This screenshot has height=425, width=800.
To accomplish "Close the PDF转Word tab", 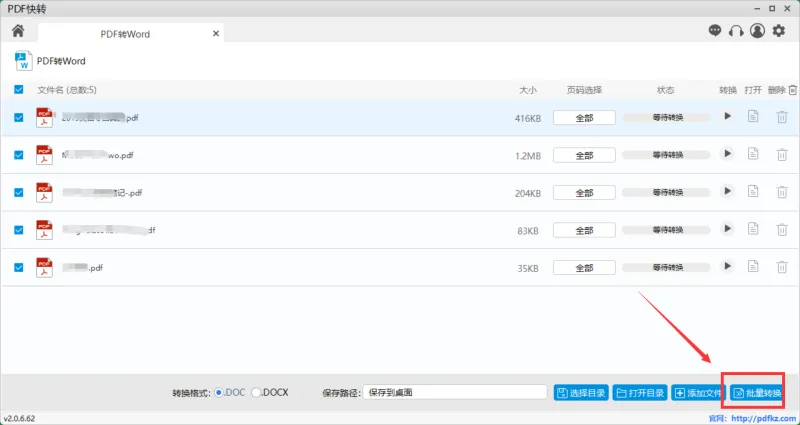I will pyautogui.click(x=216, y=34).
